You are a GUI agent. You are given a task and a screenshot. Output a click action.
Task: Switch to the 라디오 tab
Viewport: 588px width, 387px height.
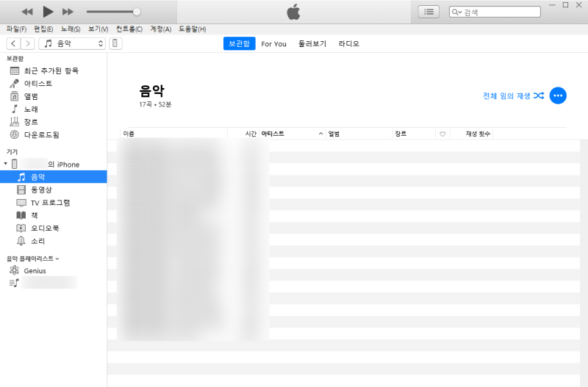click(348, 44)
